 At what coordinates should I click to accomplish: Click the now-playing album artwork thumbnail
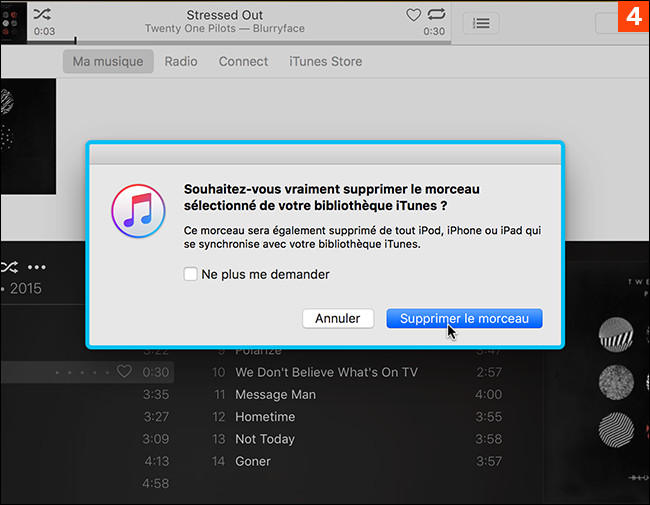tap(14, 22)
